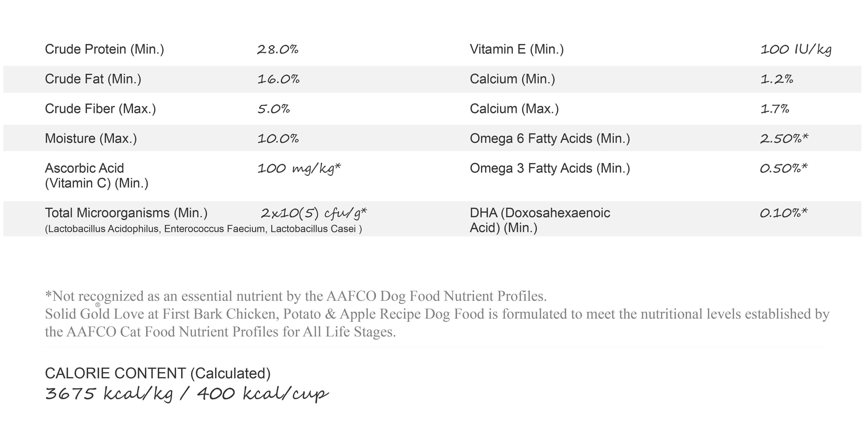Click the Crude Fat (Min.) row label
The image size is (868, 441).
[x=93, y=79]
